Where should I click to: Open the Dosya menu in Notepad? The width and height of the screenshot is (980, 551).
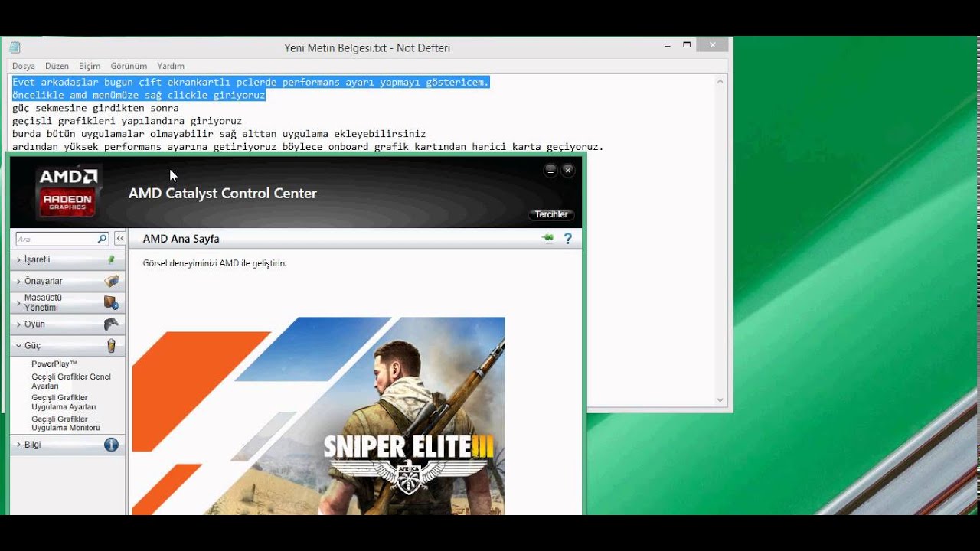24,66
